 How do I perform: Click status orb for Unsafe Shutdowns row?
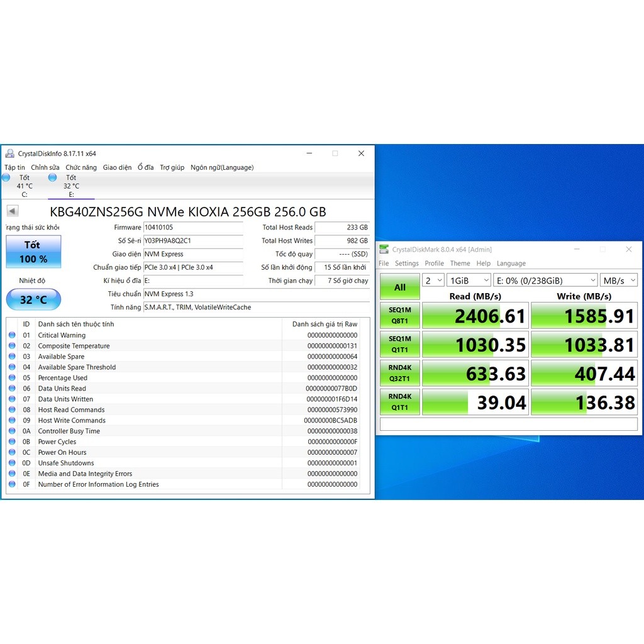[x=13, y=464]
